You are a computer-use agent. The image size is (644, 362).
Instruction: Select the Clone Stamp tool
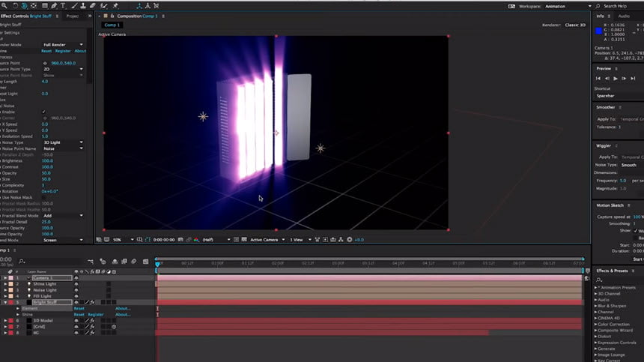click(83, 6)
